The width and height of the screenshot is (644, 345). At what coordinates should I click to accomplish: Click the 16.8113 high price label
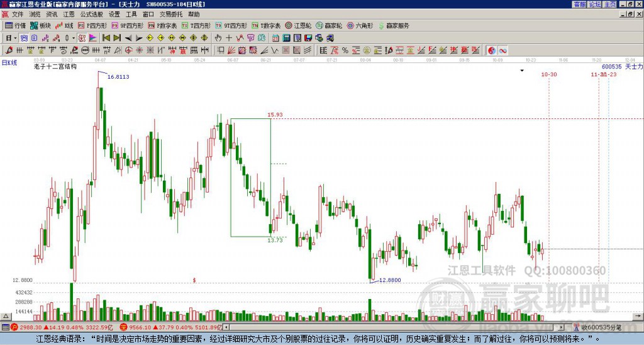coord(118,77)
